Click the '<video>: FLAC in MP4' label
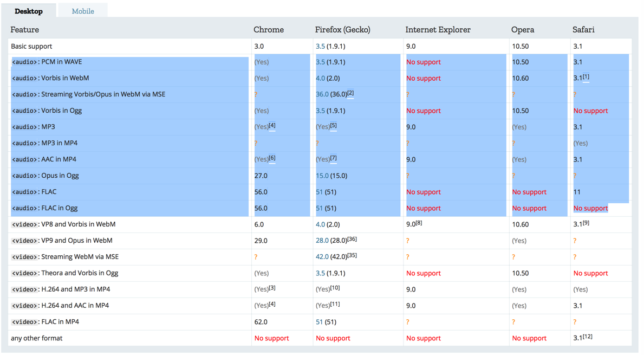The image size is (644, 355). [45, 322]
